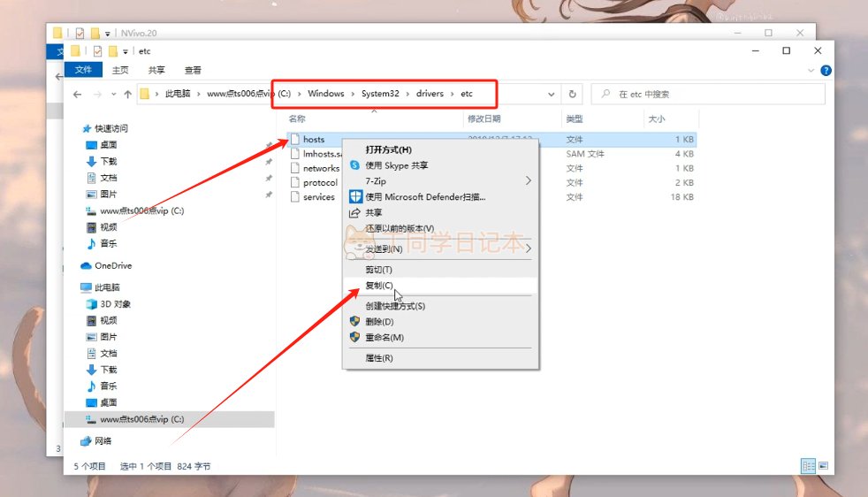868x497 pixels.
Task: Sort by the 类型 column header
Action: point(574,119)
